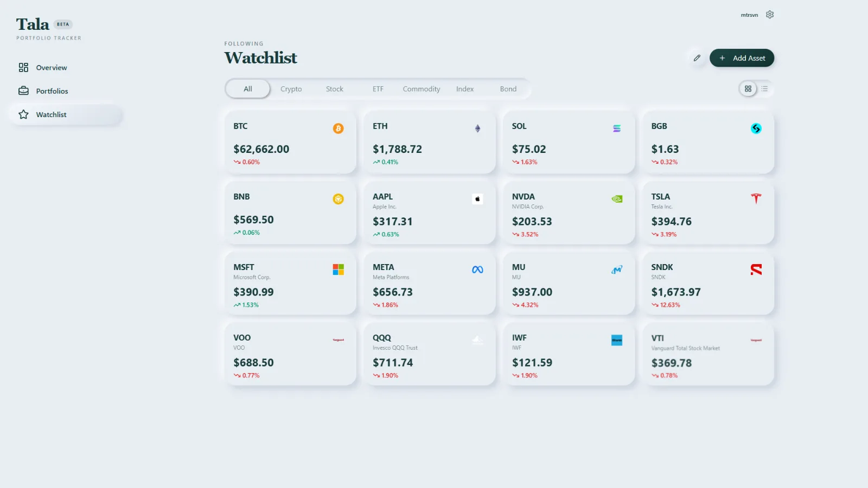This screenshot has height=488, width=868.
Task: Click the SNDK price $1,673.97
Action: pyautogui.click(x=676, y=292)
